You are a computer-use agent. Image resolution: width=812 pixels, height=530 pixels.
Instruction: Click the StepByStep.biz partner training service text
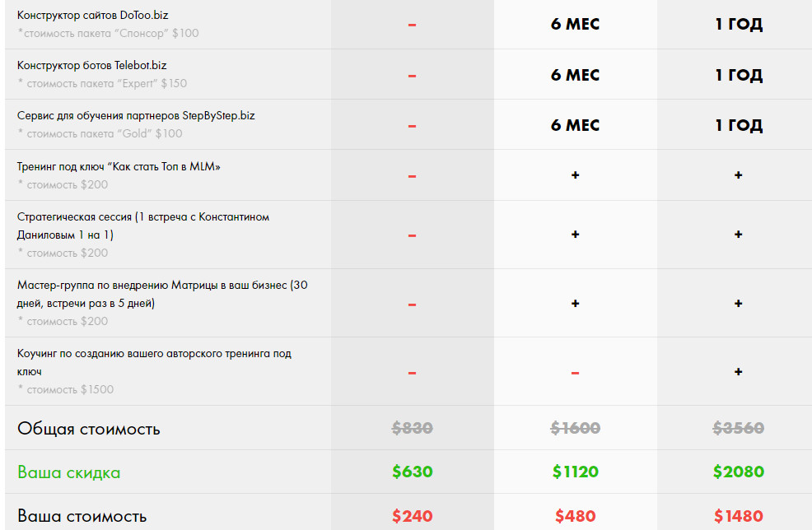[x=136, y=116]
